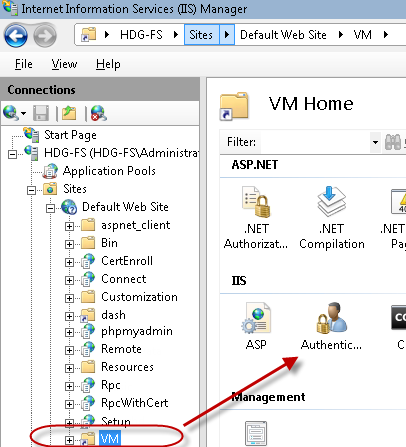Select Application Pools in the tree
The width and height of the screenshot is (406, 447).
(109, 171)
